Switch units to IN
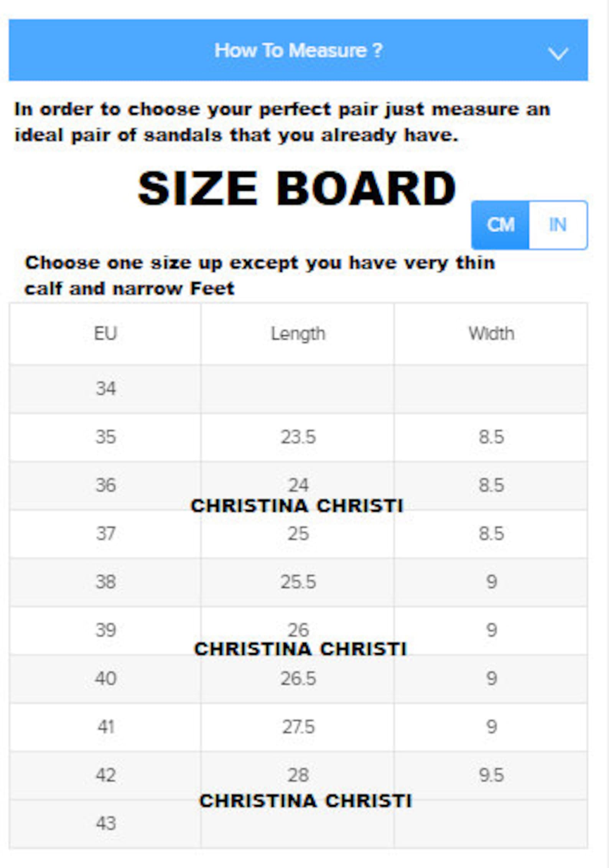609x868 pixels. pyautogui.click(x=558, y=225)
